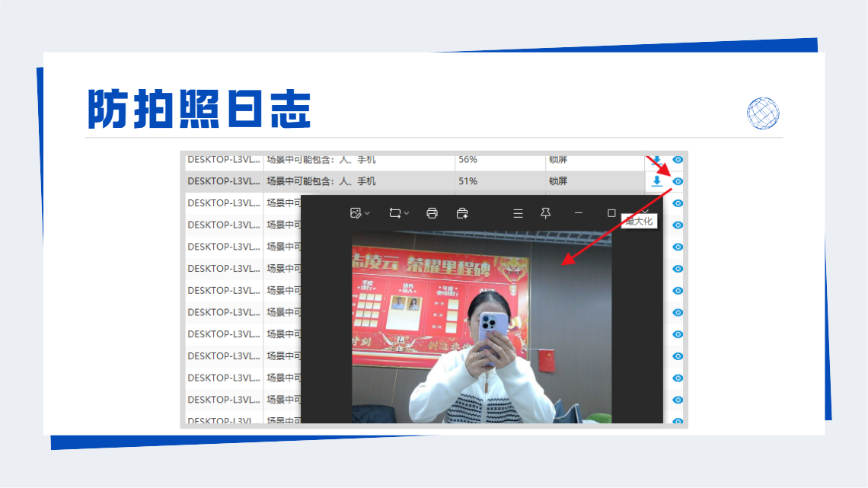Print the photo with the printer icon
This screenshot has width=868, height=488.
pos(432,213)
